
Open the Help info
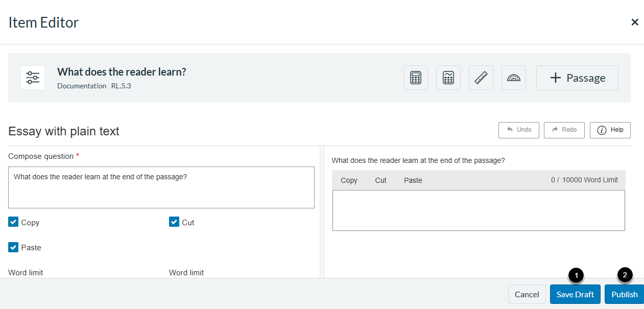click(610, 130)
